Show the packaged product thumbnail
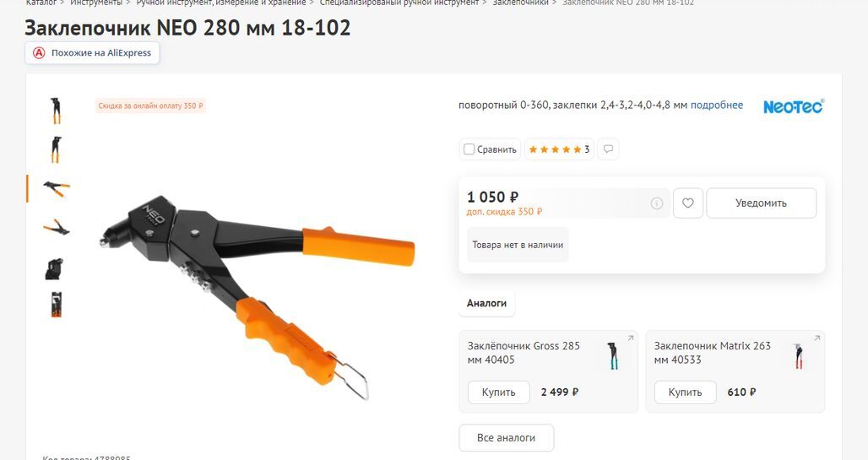The height and width of the screenshot is (460, 868). [x=56, y=305]
